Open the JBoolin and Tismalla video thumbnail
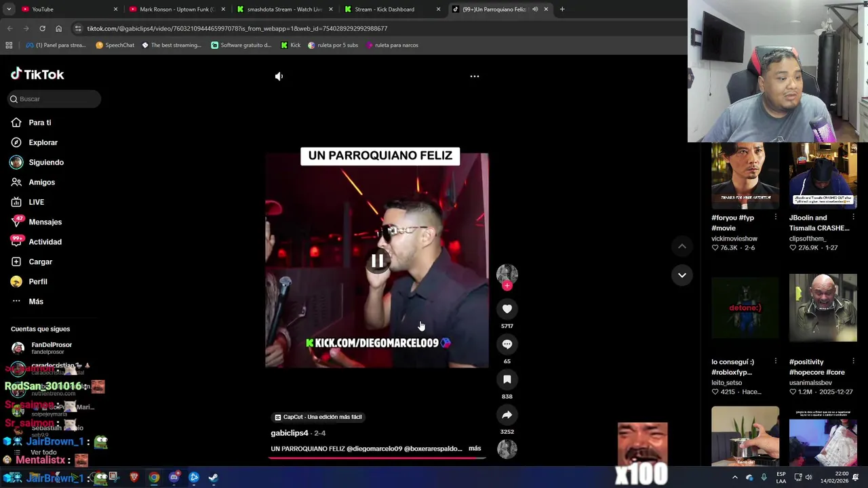 coord(823,174)
